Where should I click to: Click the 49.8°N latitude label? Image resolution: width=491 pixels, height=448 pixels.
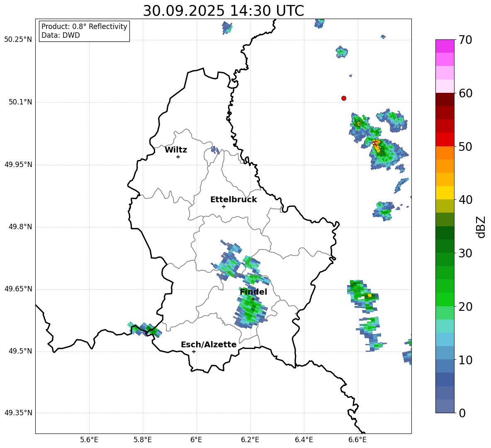(x=20, y=227)
